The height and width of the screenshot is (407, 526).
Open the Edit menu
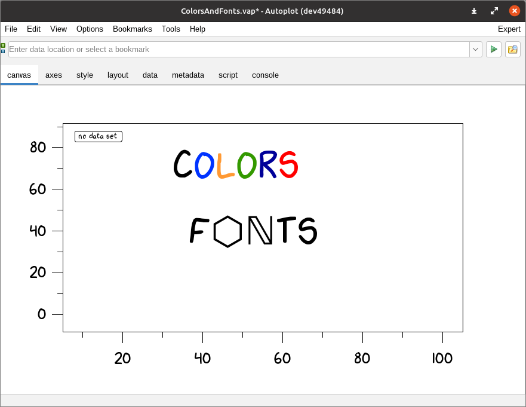(x=34, y=29)
